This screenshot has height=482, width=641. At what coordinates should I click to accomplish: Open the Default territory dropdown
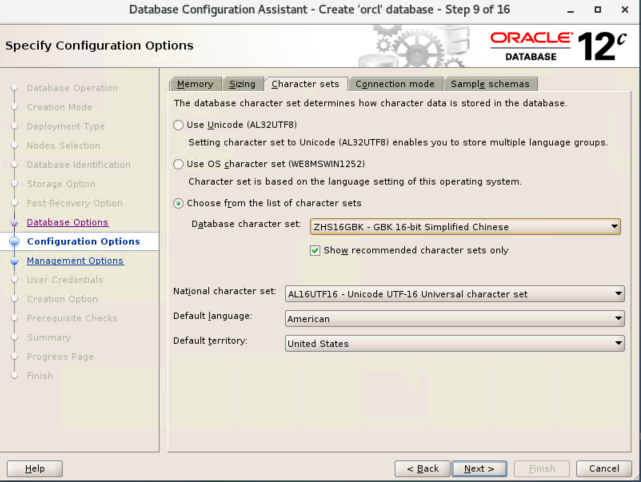pyautogui.click(x=455, y=343)
